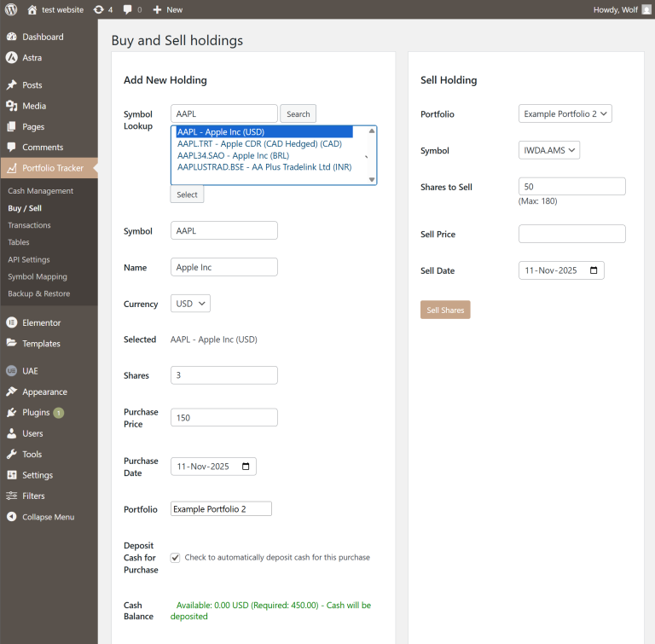This screenshot has height=644, width=655.
Task: Open the sell Symbol IWDA.AMS dropdown
Action: 548,150
